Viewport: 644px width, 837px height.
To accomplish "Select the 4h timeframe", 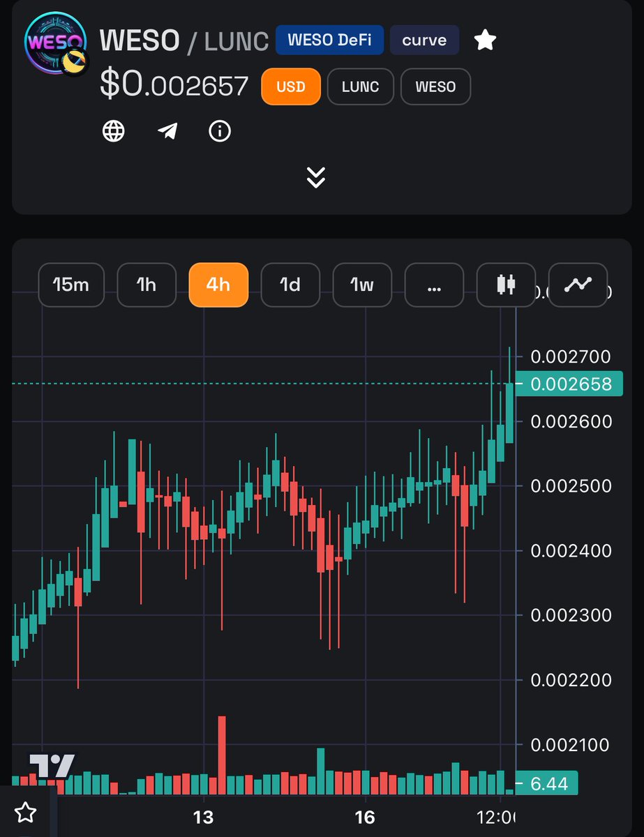I will [218, 285].
